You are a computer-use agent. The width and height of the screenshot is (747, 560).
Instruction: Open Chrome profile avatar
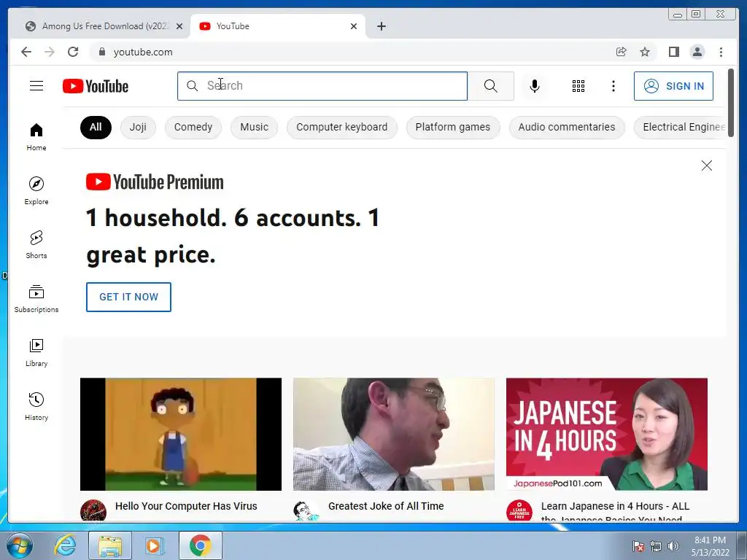[697, 52]
